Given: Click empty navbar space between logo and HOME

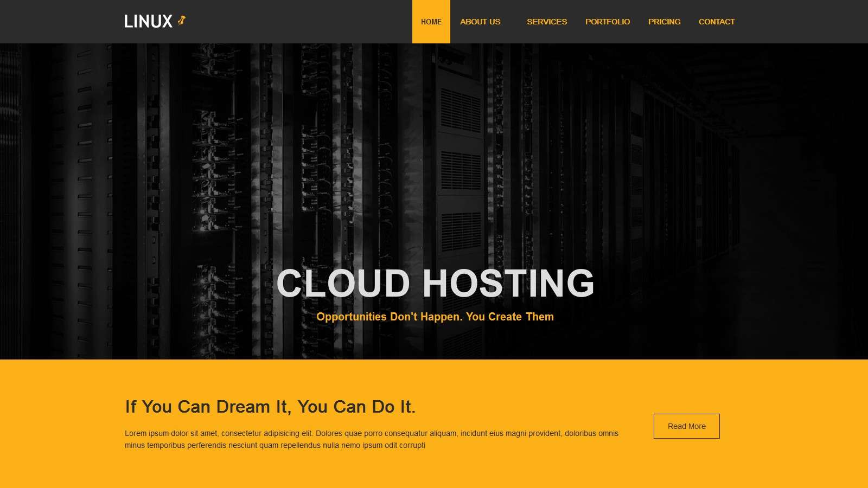Looking at the screenshot, I should pos(298,22).
